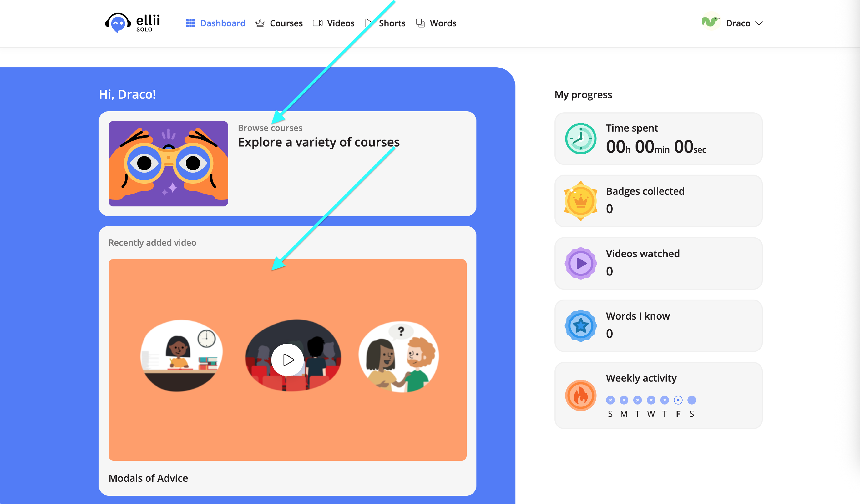860x504 pixels.
Task: Click the Time spent clock icon
Action: point(580,138)
